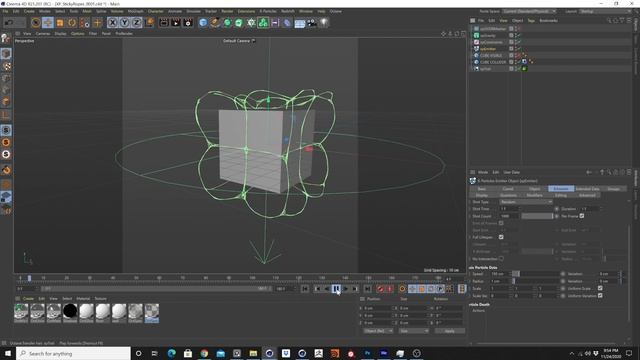Click the Windows search box
Screen dimensions: 640x360
coord(74,353)
